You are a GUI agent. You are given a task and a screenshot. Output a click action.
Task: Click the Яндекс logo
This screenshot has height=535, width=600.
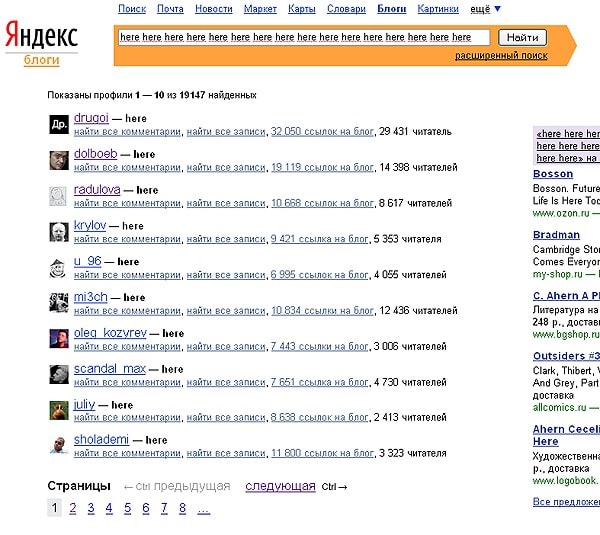(41, 35)
